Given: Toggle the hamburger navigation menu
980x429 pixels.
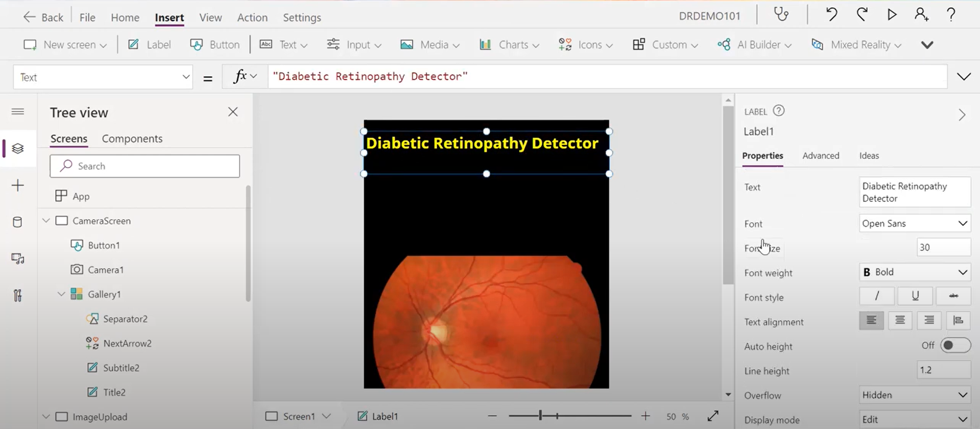Looking at the screenshot, I should click(x=18, y=111).
